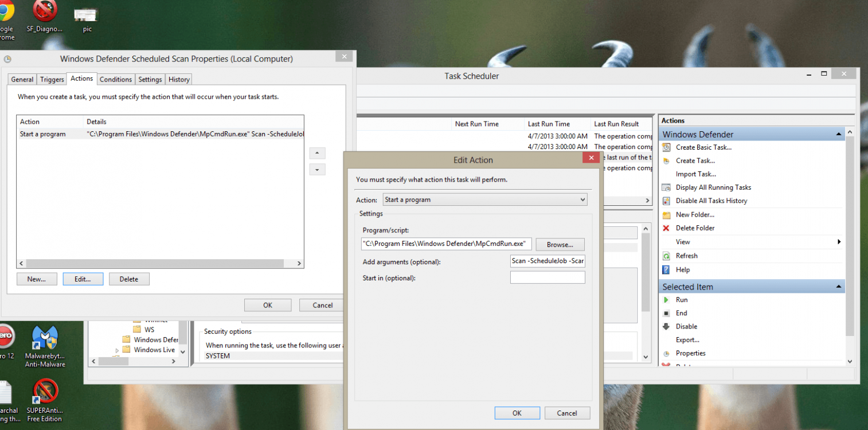Viewport: 868px width, 430px height.
Task: Click the New Folder icon
Action: point(666,215)
